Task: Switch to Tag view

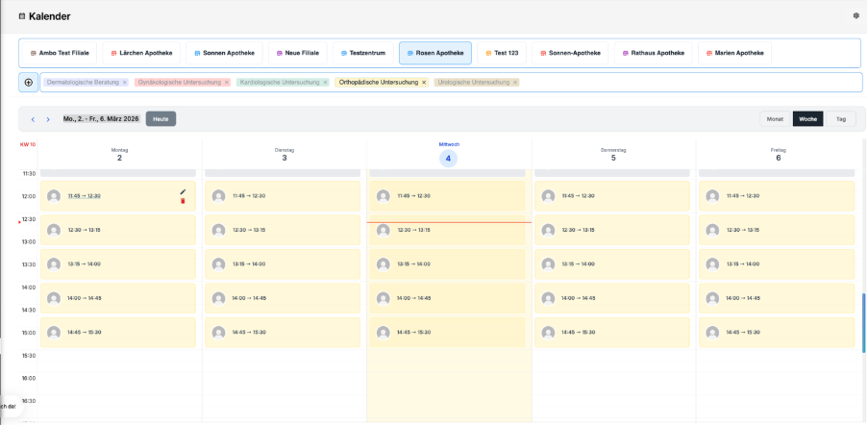Action: 841,119
